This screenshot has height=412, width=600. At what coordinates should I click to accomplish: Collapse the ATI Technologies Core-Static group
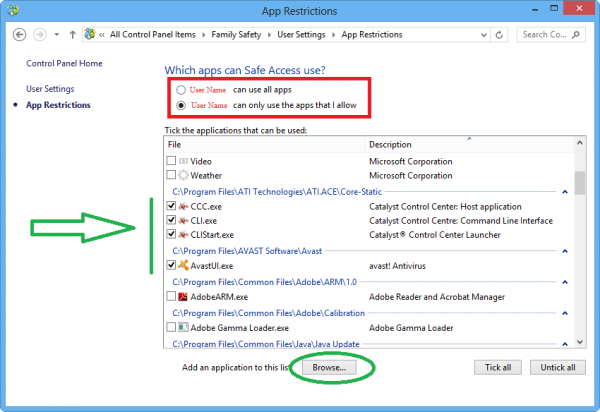[564, 191]
